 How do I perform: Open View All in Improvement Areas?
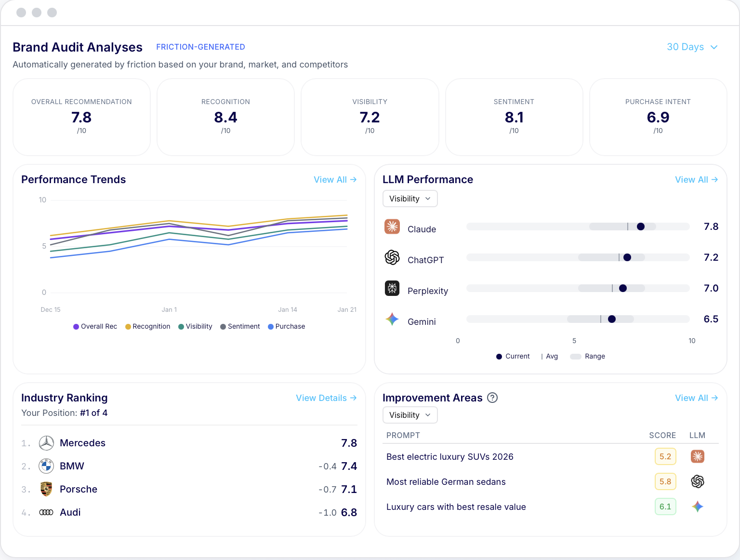point(697,398)
